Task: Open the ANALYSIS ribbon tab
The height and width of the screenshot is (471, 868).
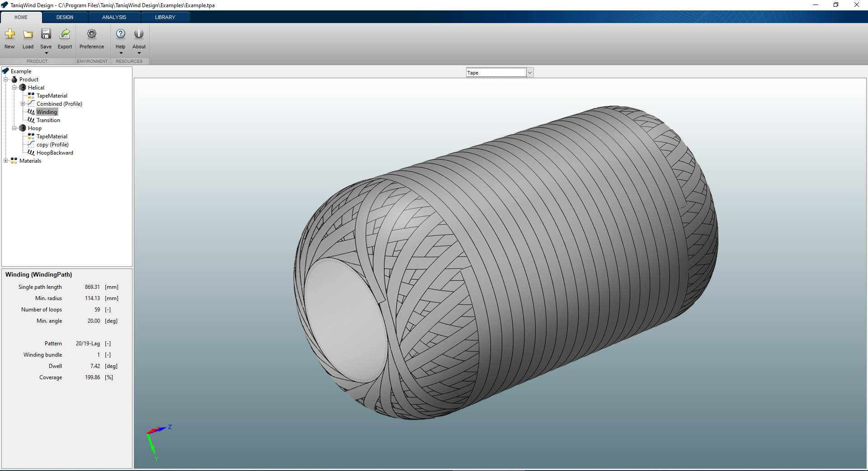Action: point(114,17)
